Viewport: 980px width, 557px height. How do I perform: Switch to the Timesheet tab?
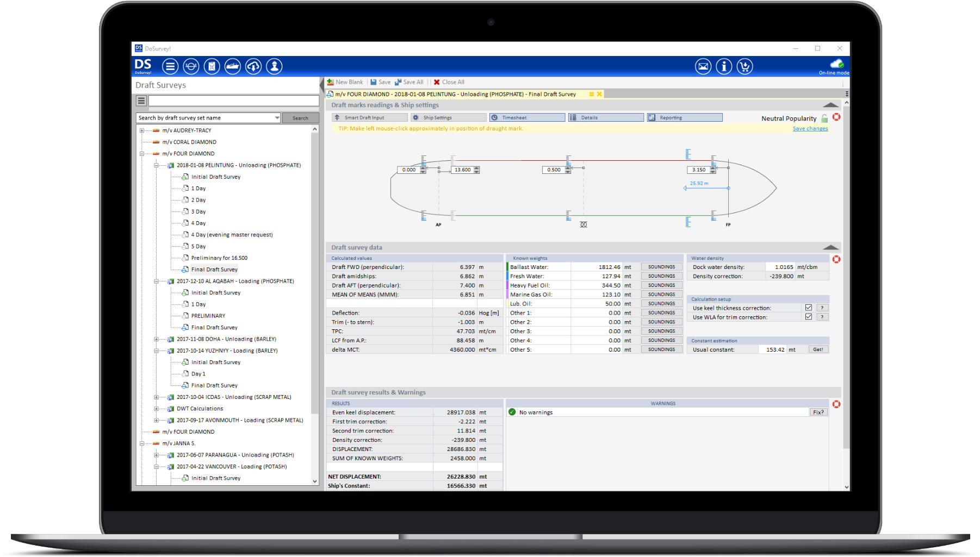528,117
